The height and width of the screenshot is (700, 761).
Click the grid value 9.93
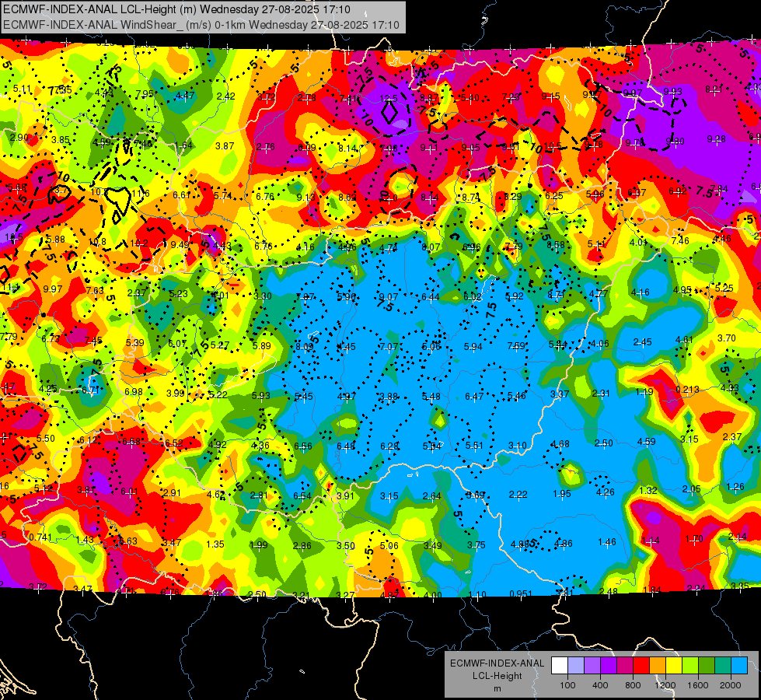672,91
